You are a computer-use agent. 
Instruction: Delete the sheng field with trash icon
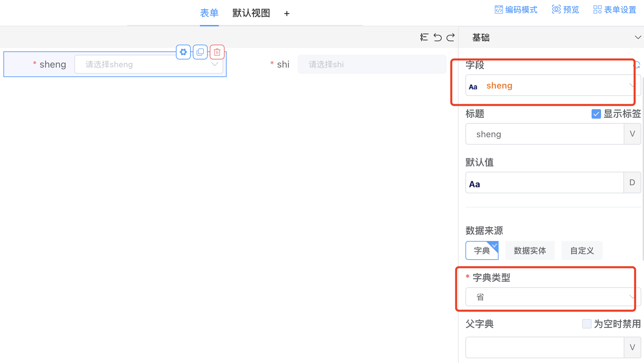[x=217, y=52]
